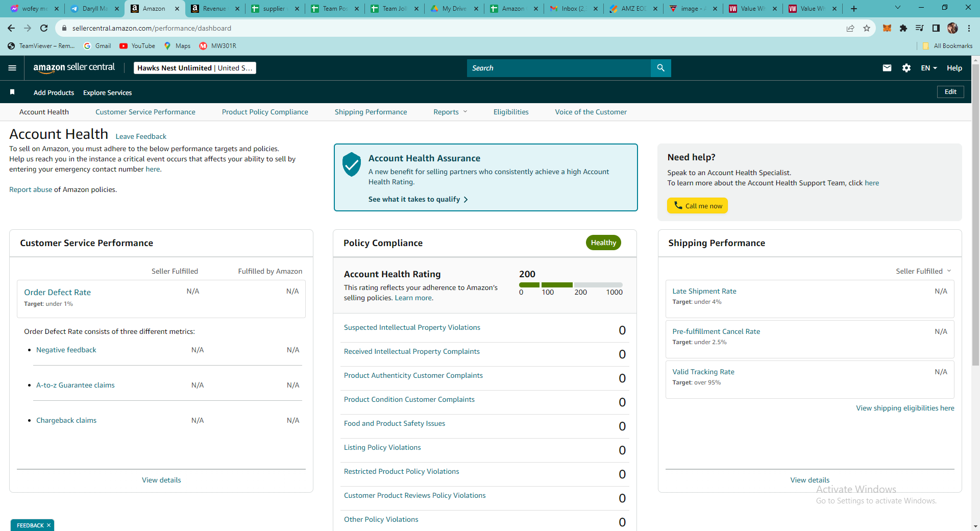Open A-to-z Guarantee claims link

point(76,385)
